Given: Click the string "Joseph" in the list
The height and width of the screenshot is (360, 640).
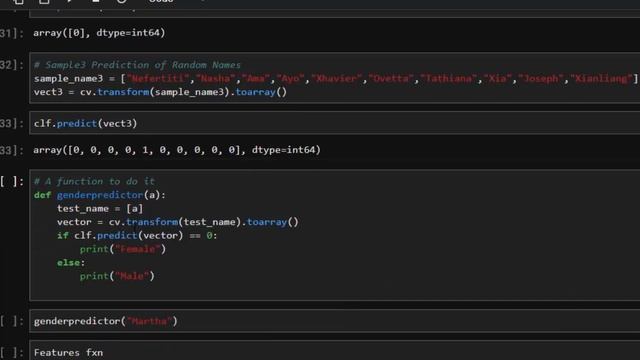Looking at the screenshot, I should (542, 78).
